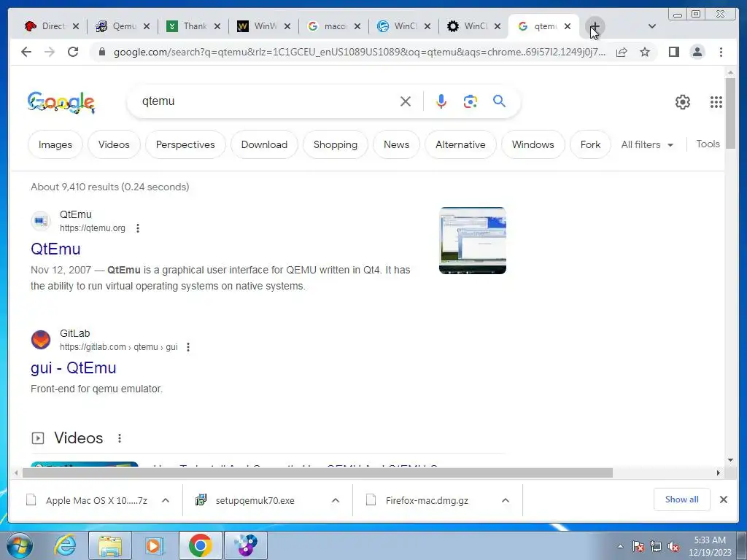Select the Shopping filter chip

click(x=336, y=144)
